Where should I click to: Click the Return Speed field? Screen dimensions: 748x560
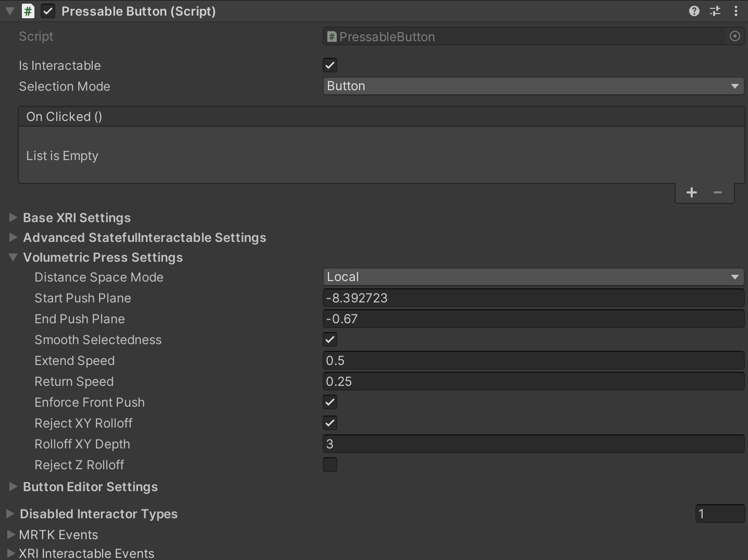click(533, 381)
